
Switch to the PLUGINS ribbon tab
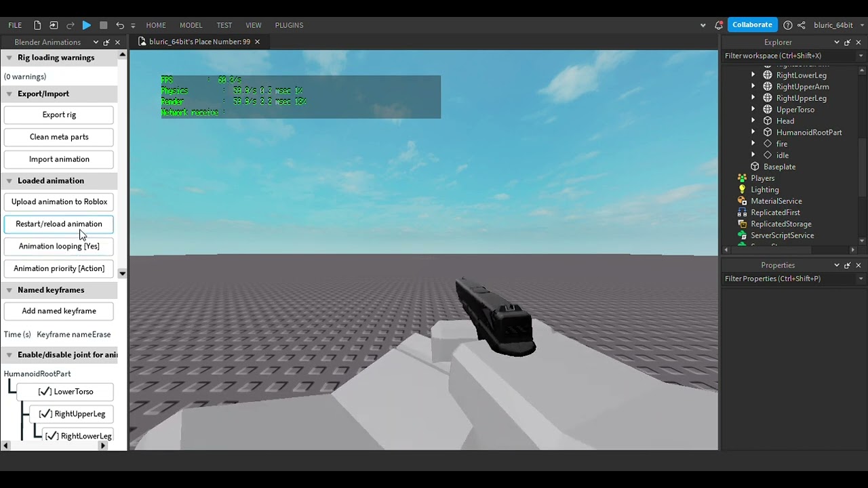coord(289,25)
